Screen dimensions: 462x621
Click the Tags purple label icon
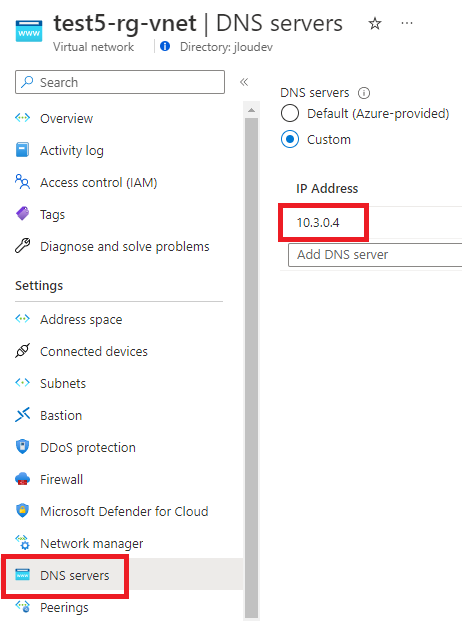coord(23,214)
